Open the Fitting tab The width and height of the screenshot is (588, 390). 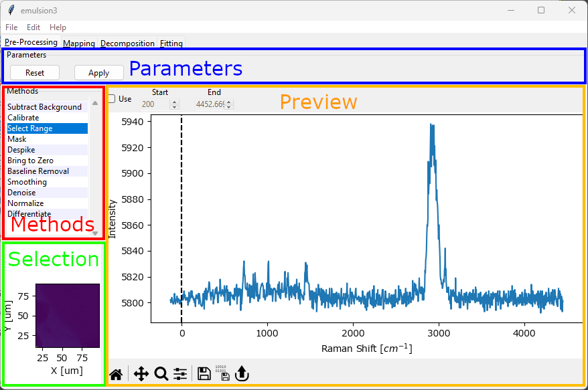click(171, 43)
